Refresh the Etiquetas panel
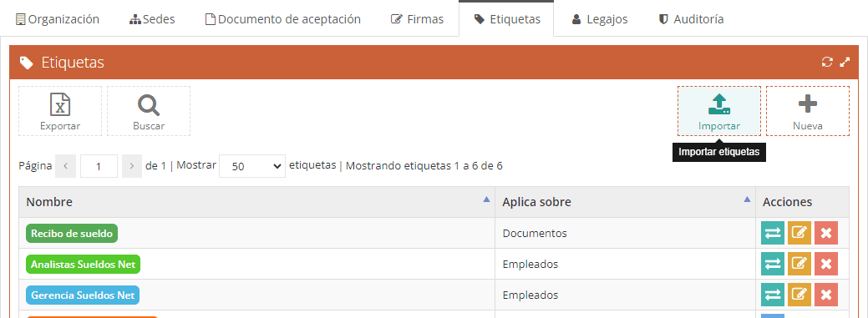Viewport: 868px width, 318px height. [x=827, y=62]
